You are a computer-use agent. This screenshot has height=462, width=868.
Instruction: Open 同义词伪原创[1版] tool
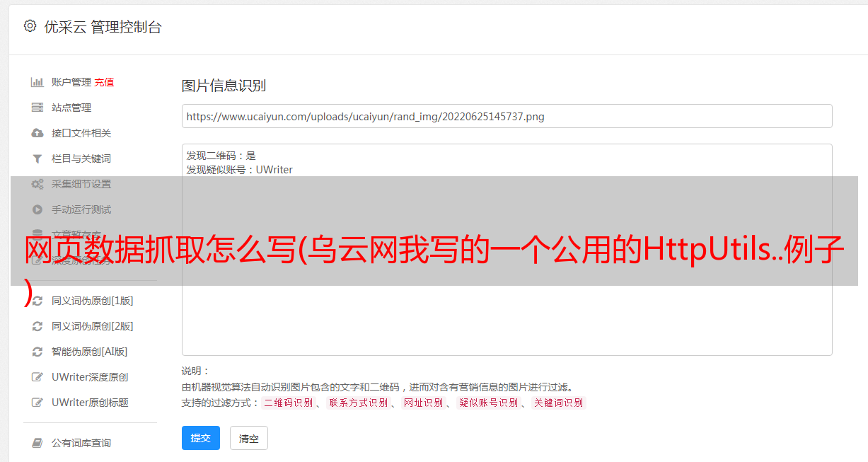pos(92,301)
